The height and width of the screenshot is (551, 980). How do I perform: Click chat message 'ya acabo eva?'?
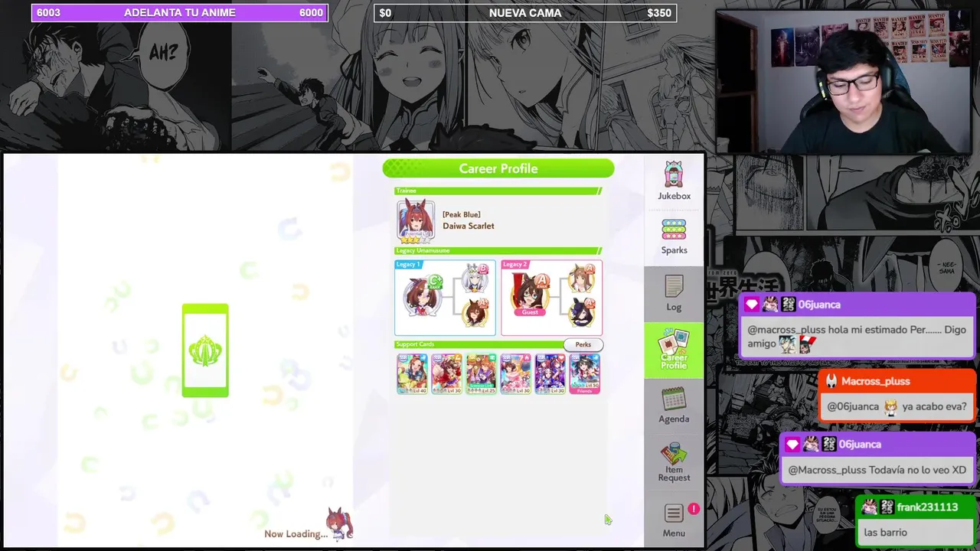[x=896, y=406]
